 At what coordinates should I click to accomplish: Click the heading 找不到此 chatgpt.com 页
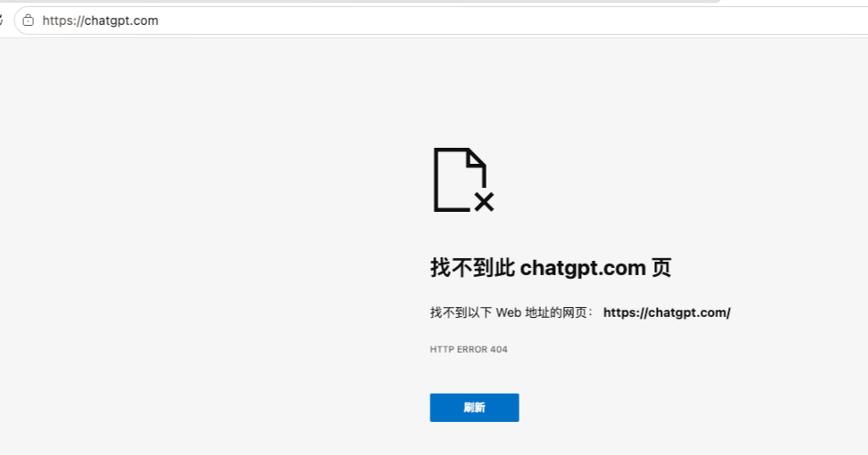point(551,268)
